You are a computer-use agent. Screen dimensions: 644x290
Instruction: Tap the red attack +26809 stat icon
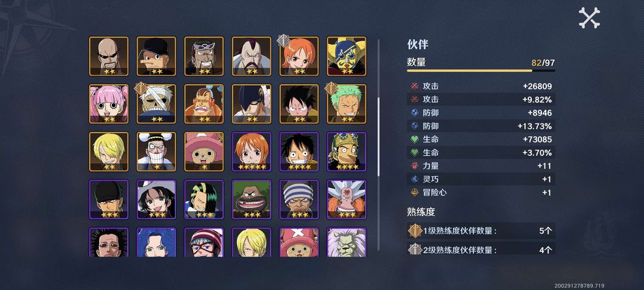(x=414, y=87)
